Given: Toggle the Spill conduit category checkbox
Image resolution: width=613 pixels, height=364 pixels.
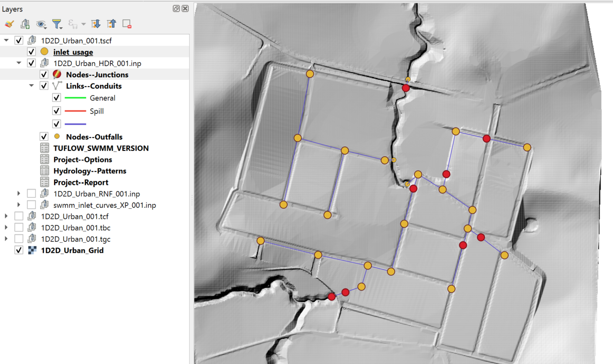Looking at the screenshot, I should [x=57, y=111].
